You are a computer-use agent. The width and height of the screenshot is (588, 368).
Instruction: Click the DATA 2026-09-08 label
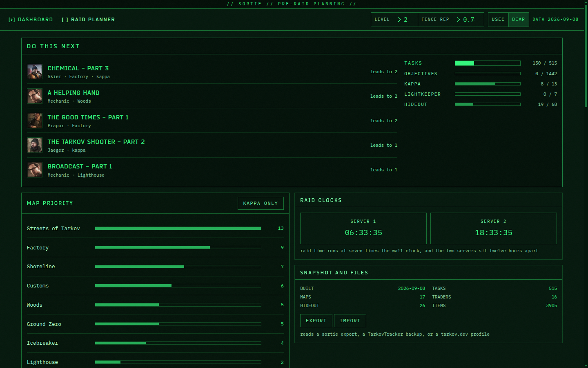tap(555, 20)
